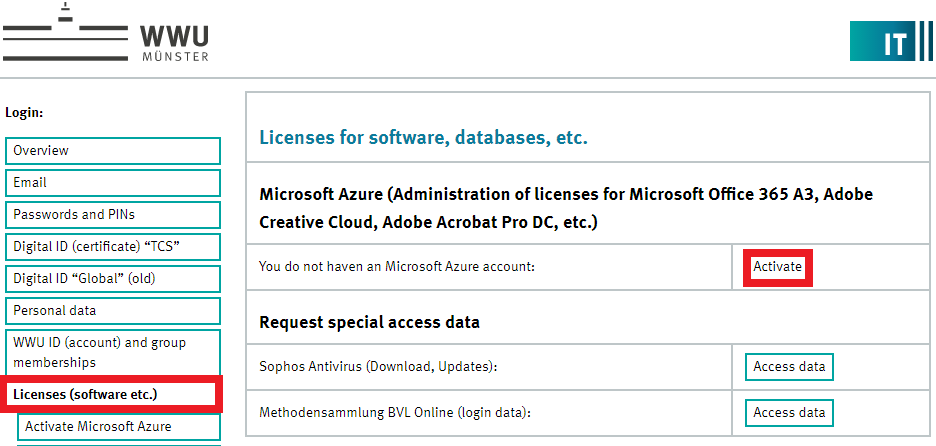
Task: Click the IT logo in header
Action: point(892,41)
